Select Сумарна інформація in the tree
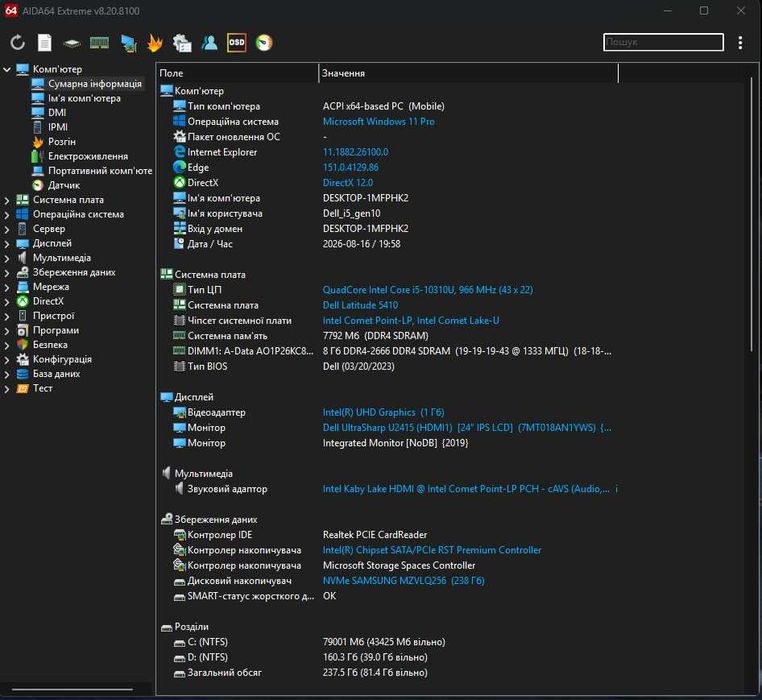The image size is (762, 700). pos(95,84)
